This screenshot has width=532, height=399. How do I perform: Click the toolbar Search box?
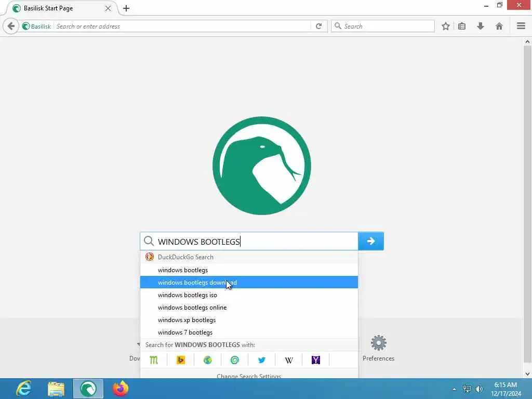point(383,26)
